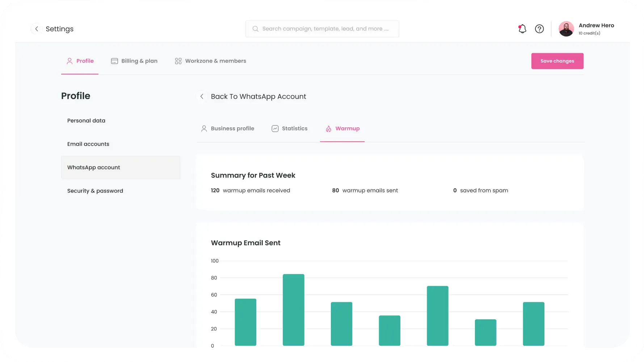
Task: Switch to the Profile tab
Action: pyautogui.click(x=80, y=61)
